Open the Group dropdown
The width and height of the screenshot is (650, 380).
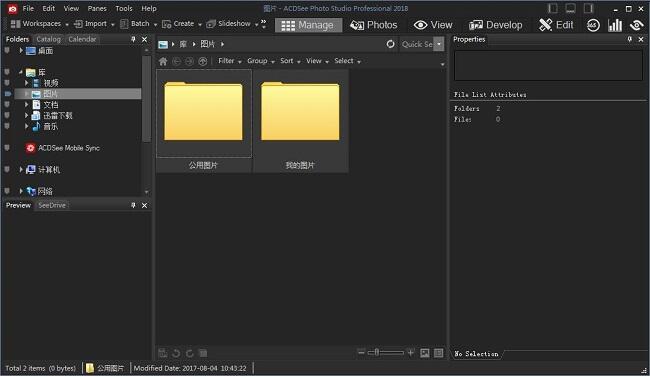point(261,61)
